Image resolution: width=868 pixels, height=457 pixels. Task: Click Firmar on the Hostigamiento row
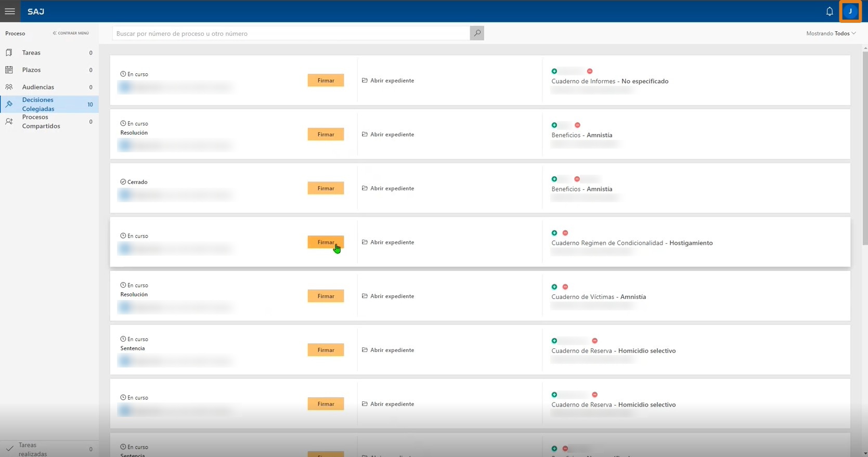[x=326, y=242]
